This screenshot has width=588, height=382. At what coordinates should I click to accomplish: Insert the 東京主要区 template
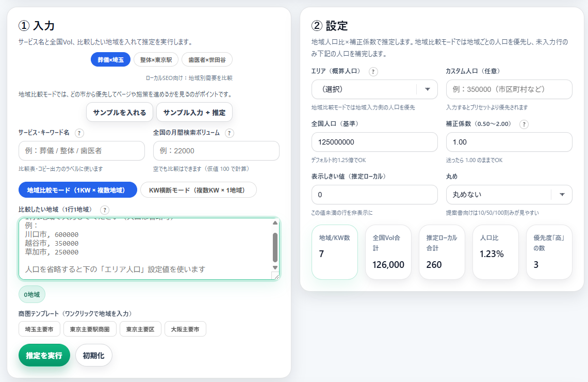140,329
